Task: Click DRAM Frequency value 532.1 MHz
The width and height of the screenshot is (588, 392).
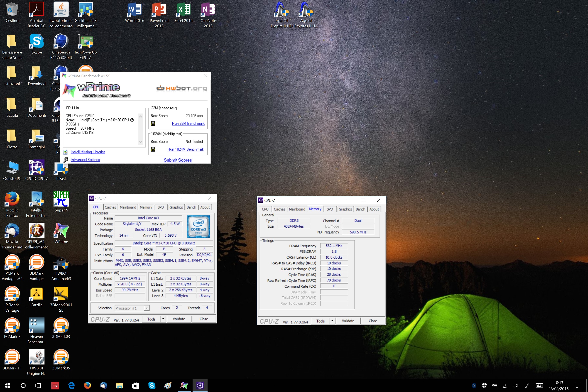Action: 334,246
